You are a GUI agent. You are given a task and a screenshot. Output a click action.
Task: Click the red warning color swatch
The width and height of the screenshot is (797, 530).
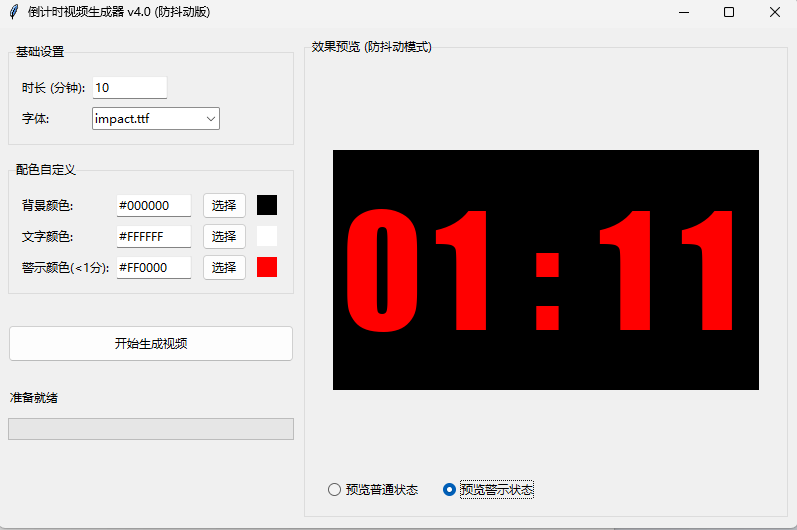(x=267, y=267)
